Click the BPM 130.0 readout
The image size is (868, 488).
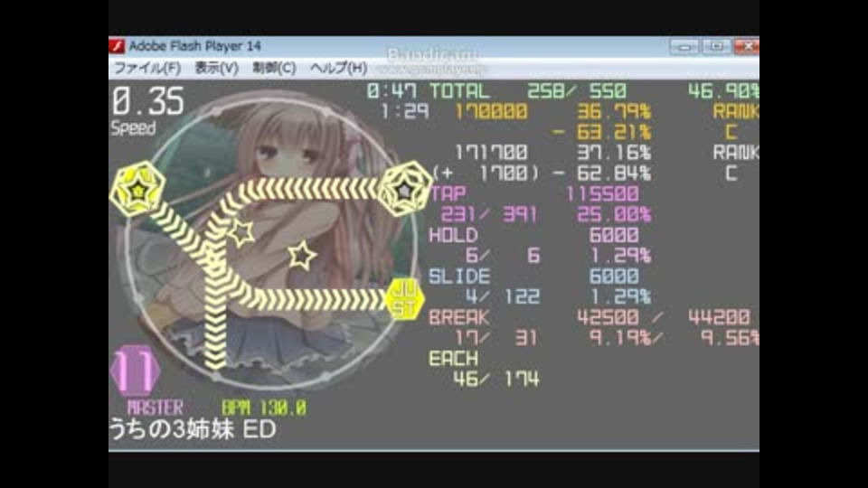click(263, 408)
